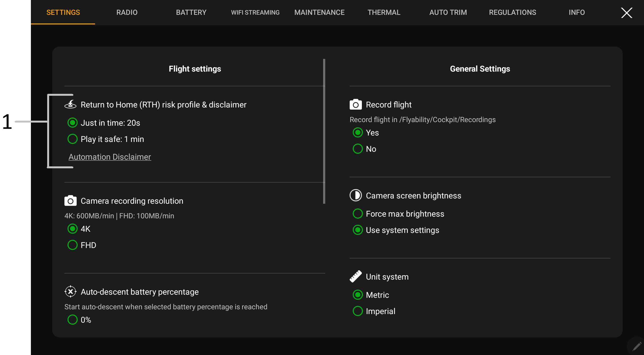The width and height of the screenshot is (644, 355).
Task: Go to the WIFI STREAMING tab
Action: pyautogui.click(x=255, y=12)
